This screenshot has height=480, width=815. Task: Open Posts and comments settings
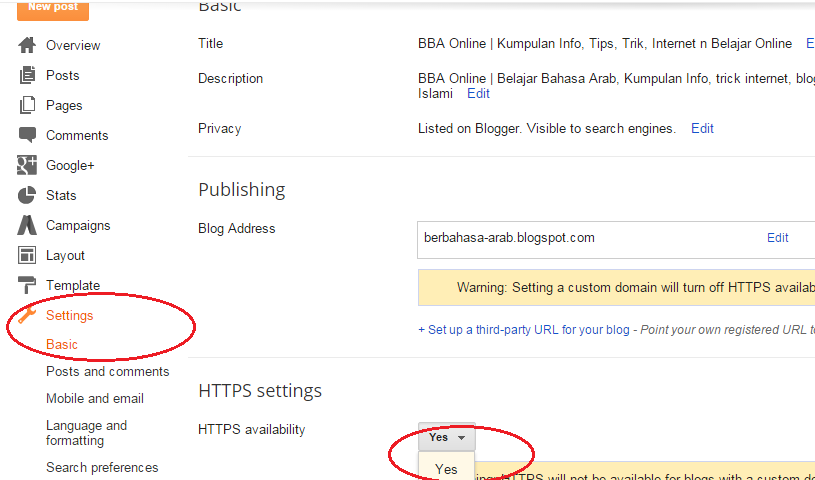pyautogui.click(x=107, y=371)
